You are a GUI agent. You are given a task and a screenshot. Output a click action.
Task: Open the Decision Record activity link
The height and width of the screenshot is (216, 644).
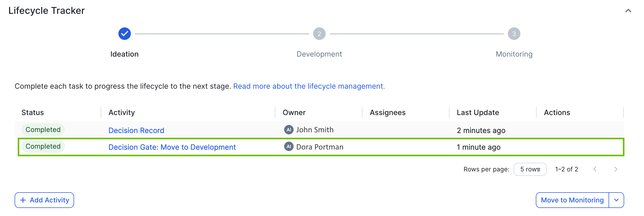click(x=136, y=130)
